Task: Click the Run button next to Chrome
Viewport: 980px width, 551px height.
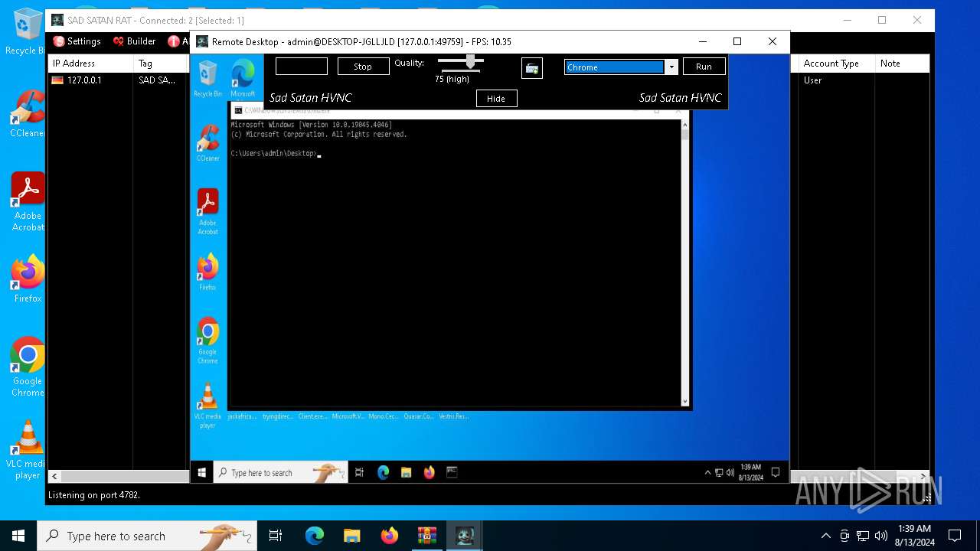Action: click(x=704, y=67)
